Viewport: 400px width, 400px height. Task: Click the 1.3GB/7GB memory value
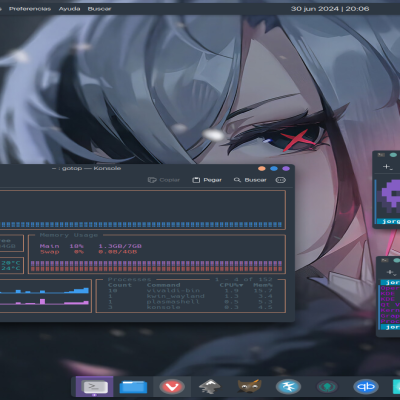click(x=120, y=246)
